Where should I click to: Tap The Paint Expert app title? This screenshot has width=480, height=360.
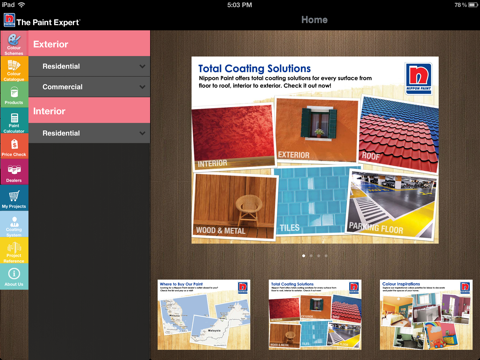(x=48, y=22)
